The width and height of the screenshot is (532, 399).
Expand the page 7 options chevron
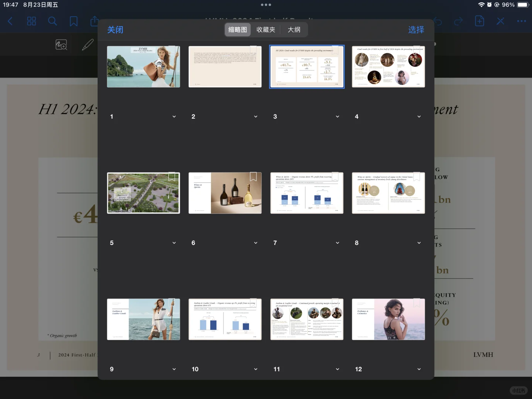pyautogui.click(x=337, y=243)
